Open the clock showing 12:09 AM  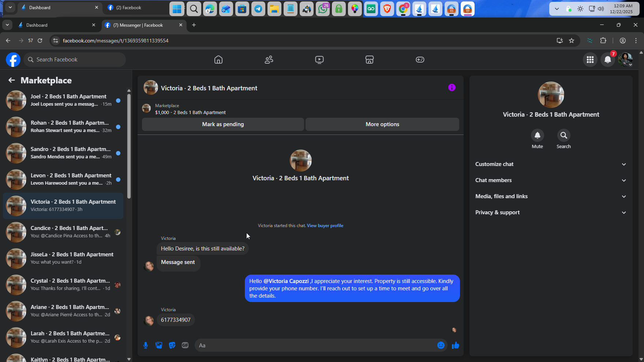621,9
